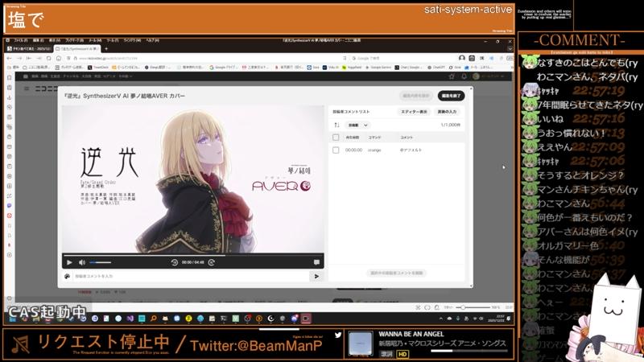Screen dimensions: 644x362
Task: Open the browser profile avatar icon
Action: [461, 58]
